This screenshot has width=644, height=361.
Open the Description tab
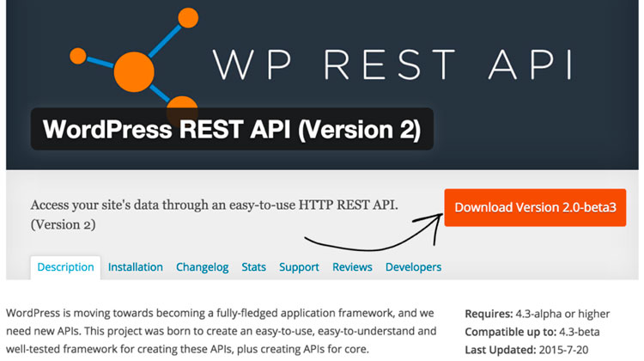pos(66,267)
